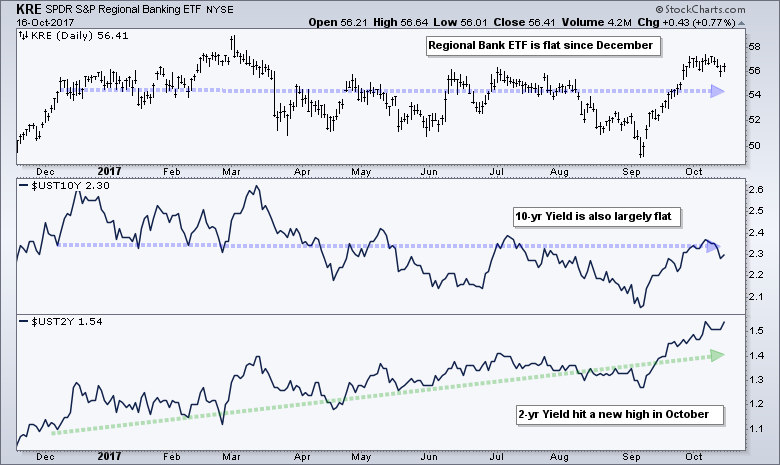Click the 2.6 level on the 10-yr yield axis
Image resolution: width=780 pixels, height=465 pixels.
tap(758, 189)
